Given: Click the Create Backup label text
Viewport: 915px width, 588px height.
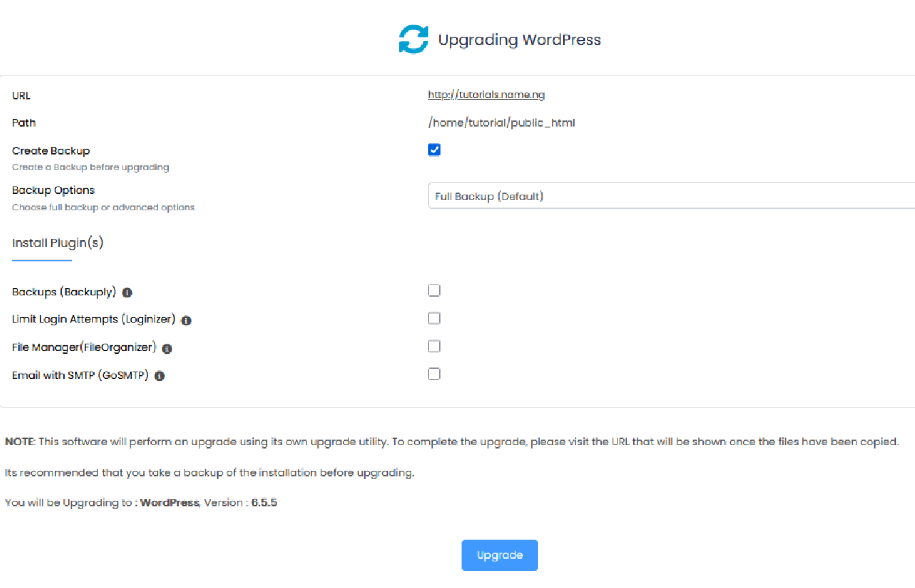Looking at the screenshot, I should click(51, 151).
